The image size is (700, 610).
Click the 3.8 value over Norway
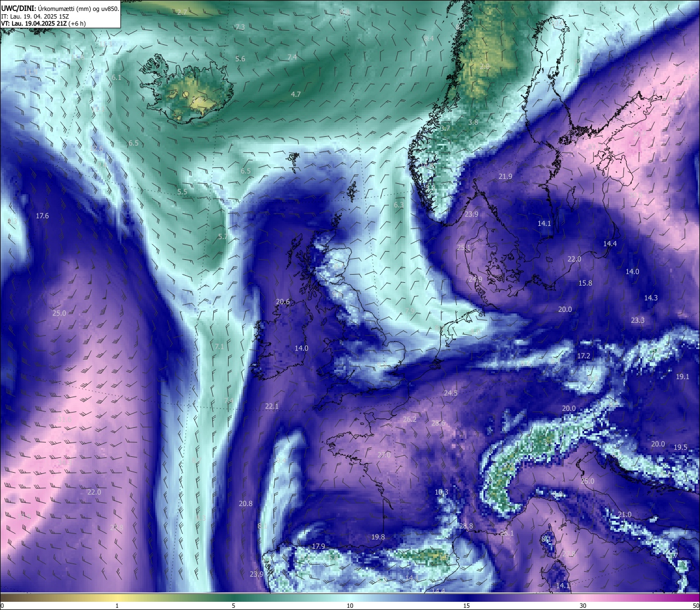coord(473,123)
